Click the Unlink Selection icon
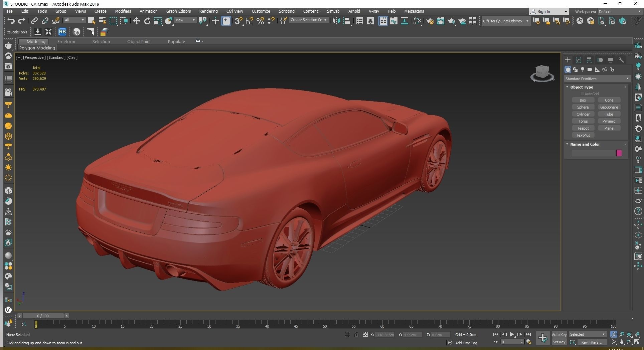This screenshot has width=644, height=350. coord(45,21)
